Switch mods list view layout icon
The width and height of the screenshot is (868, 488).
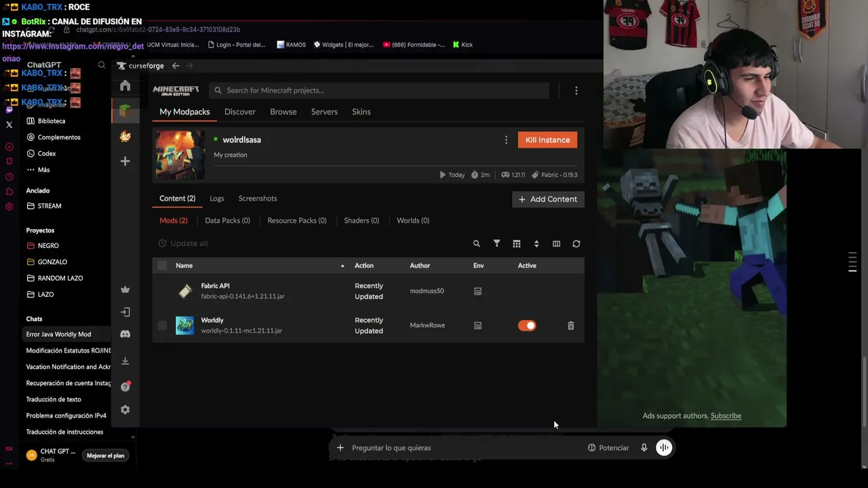point(517,244)
